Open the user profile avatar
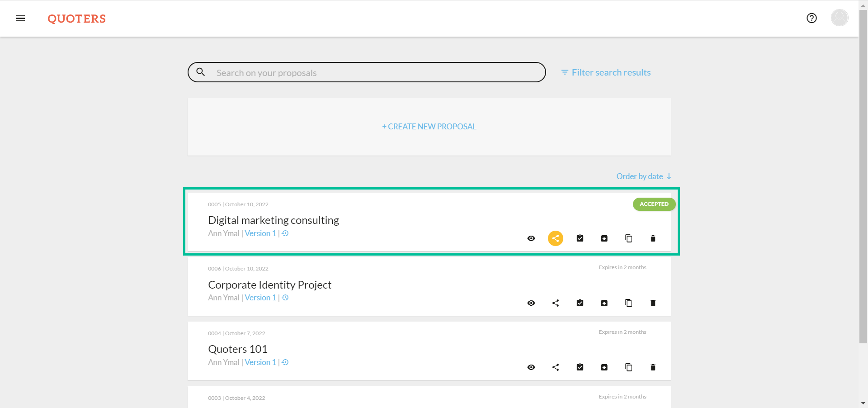868x408 pixels. (840, 18)
